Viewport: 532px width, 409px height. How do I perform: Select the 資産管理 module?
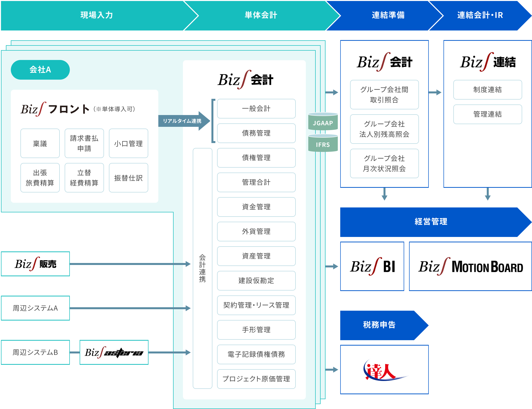tap(256, 256)
